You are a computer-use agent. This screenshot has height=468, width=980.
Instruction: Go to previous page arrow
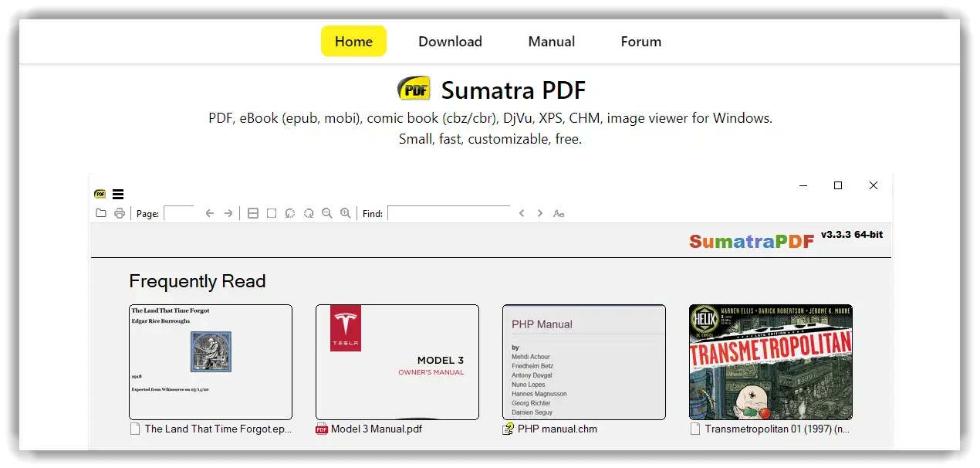(x=210, y=213)
